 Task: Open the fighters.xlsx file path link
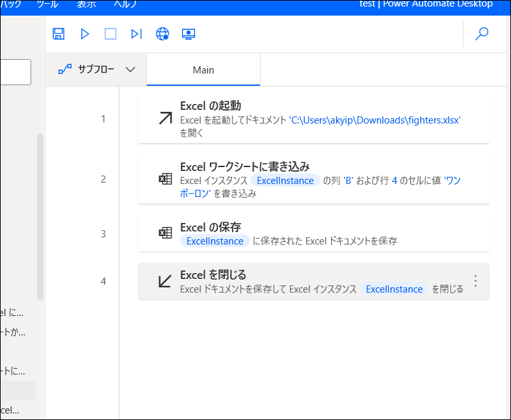tap(374, 120)
